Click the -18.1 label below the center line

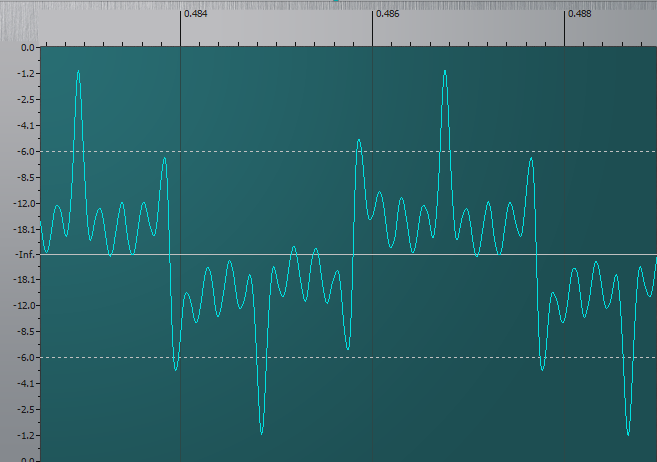(25, 279)
